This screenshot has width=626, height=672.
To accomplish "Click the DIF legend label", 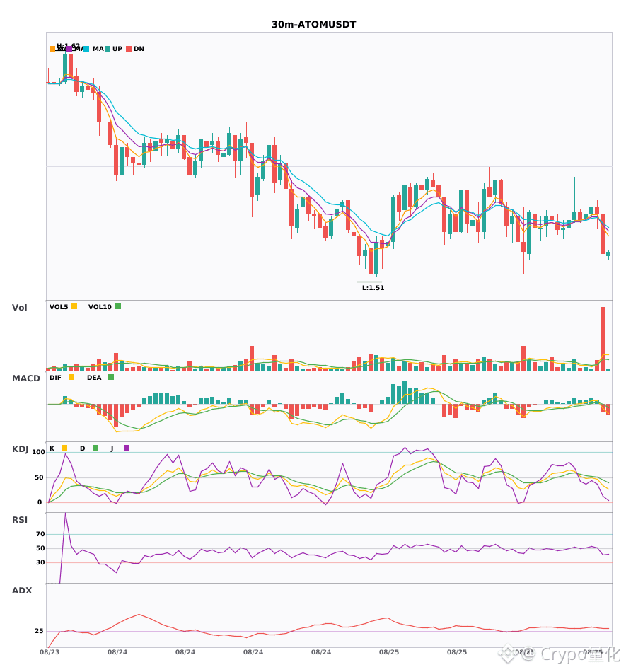I will tap(55, 378).
